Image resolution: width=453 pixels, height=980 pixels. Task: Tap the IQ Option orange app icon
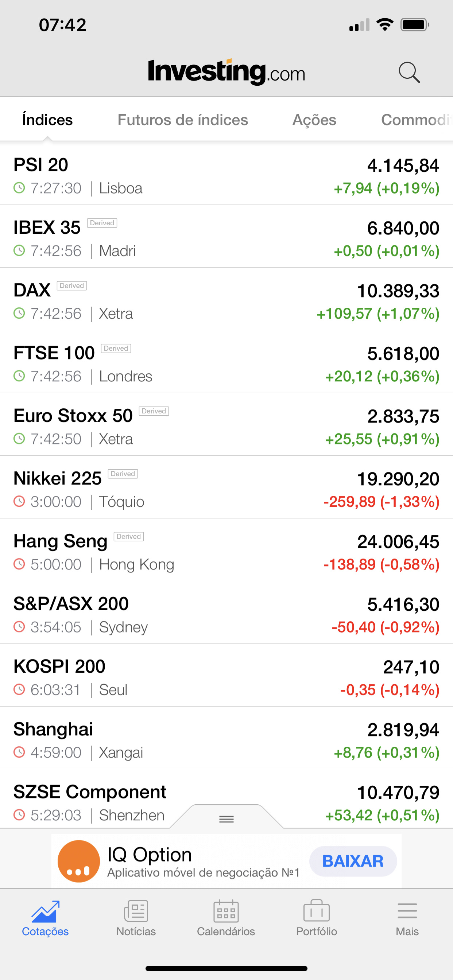click(79, 861)
